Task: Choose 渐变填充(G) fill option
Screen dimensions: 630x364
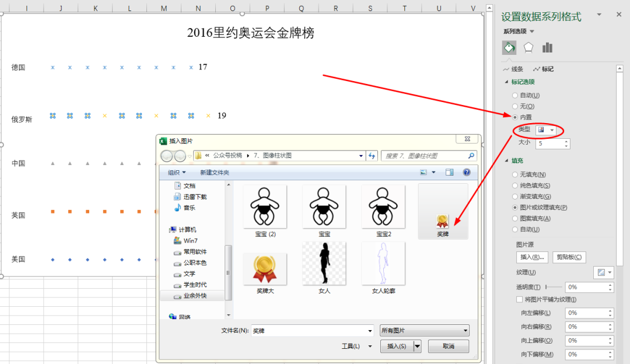Action: click(x=514, y=197)
